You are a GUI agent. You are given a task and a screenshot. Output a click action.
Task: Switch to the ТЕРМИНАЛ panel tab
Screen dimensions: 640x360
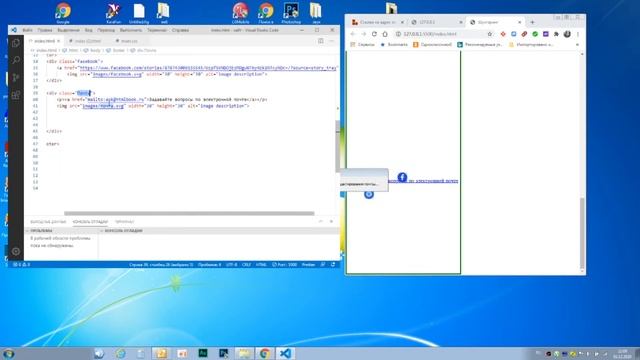click(124, 222)
